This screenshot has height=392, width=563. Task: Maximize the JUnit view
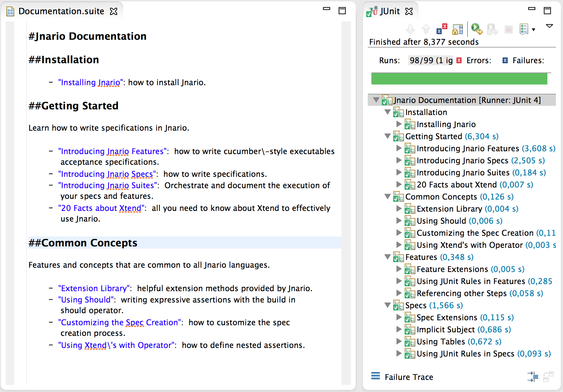coord(547,11)
